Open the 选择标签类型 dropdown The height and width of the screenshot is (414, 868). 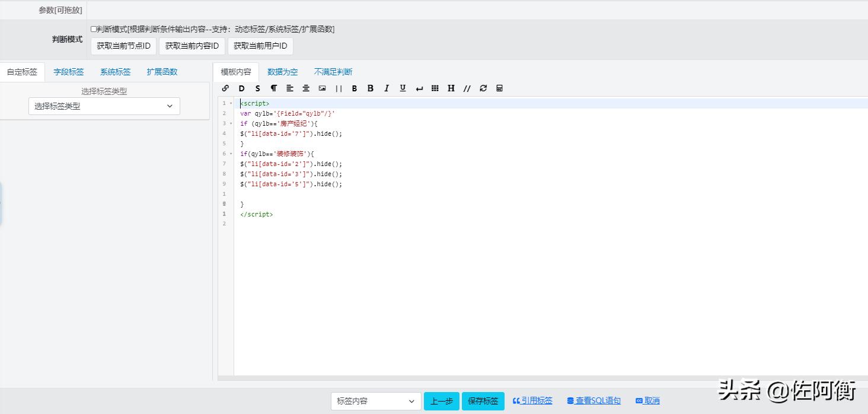point(104,106)
